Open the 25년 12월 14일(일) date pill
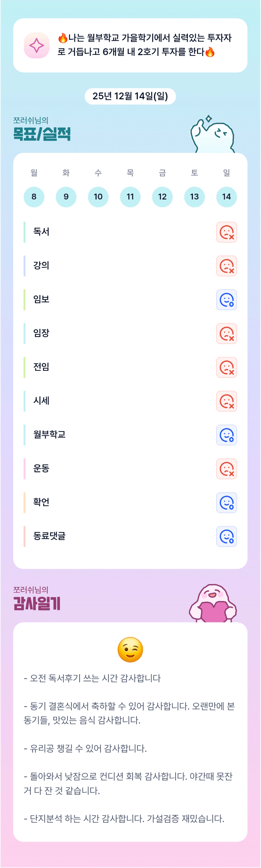This screenshot has width=261, height=868. pos(130,96)
